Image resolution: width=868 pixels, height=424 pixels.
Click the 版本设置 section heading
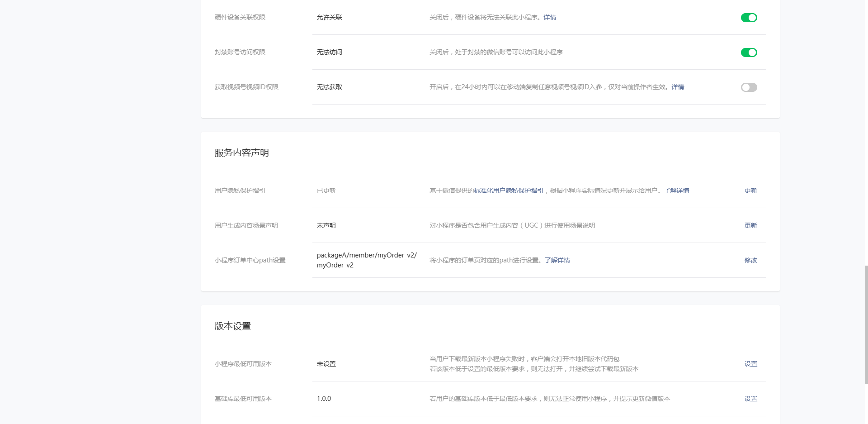point(232,326)
